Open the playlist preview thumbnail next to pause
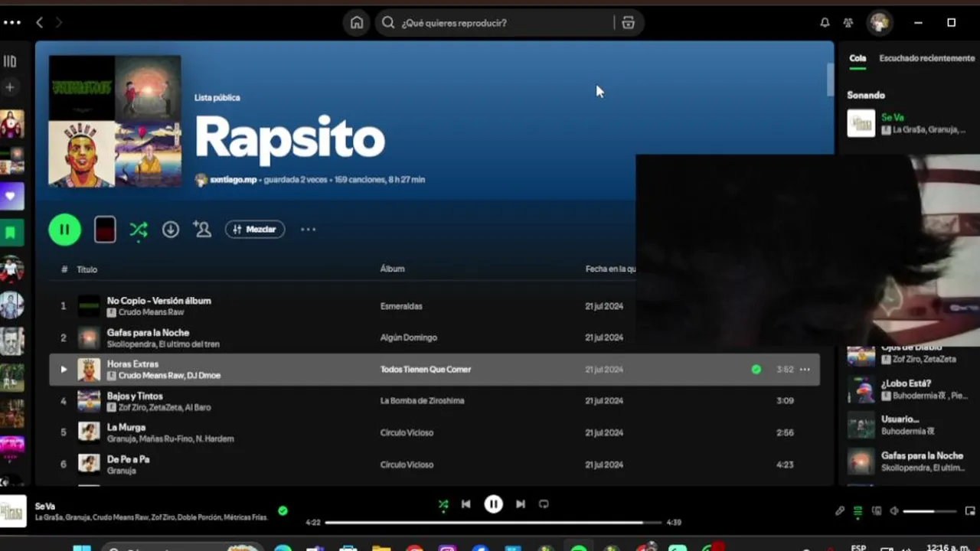Screen dimensions: 980x551 pyautogui.click(x=105, y=230)
